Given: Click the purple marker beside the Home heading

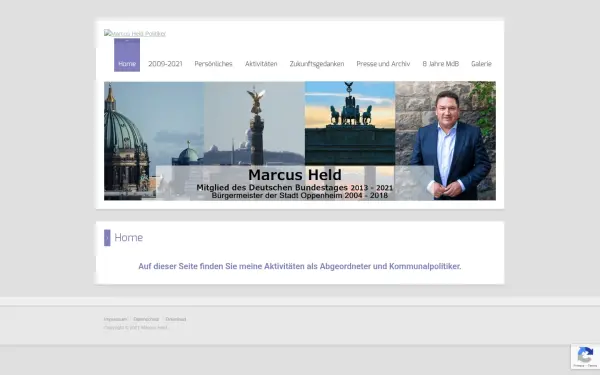Looking at the screenshot, I should pos(107,238).
